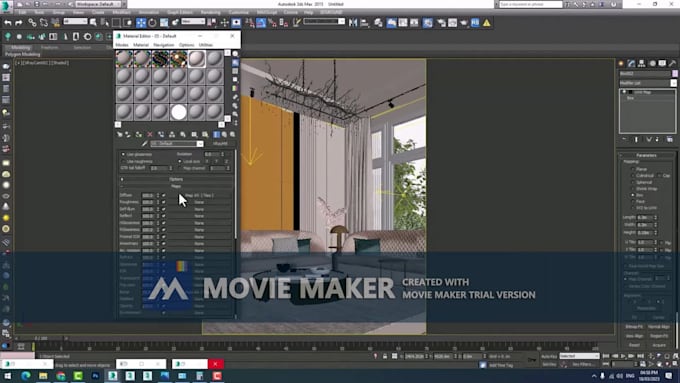Image resolution: width=680 pixels, height=383 pixels.
Task: Click the yellow warning triangle icon
Action: click(487, 23)
